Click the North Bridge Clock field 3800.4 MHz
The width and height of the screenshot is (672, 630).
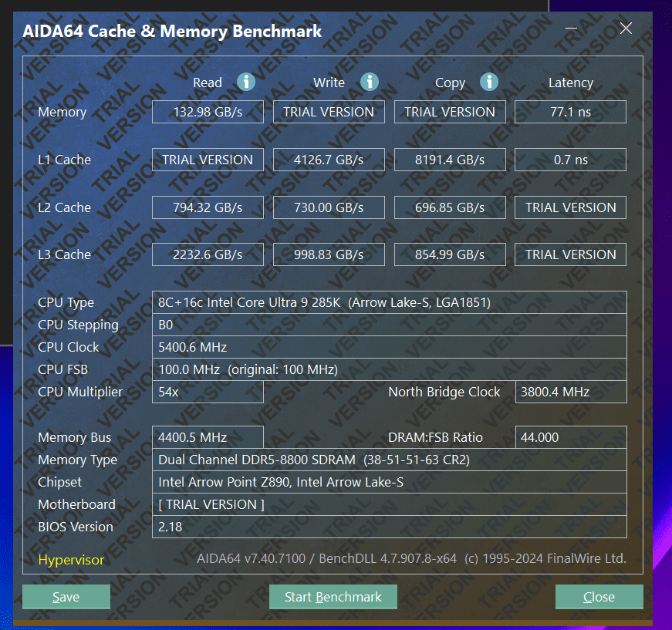(x=571, y=392)
